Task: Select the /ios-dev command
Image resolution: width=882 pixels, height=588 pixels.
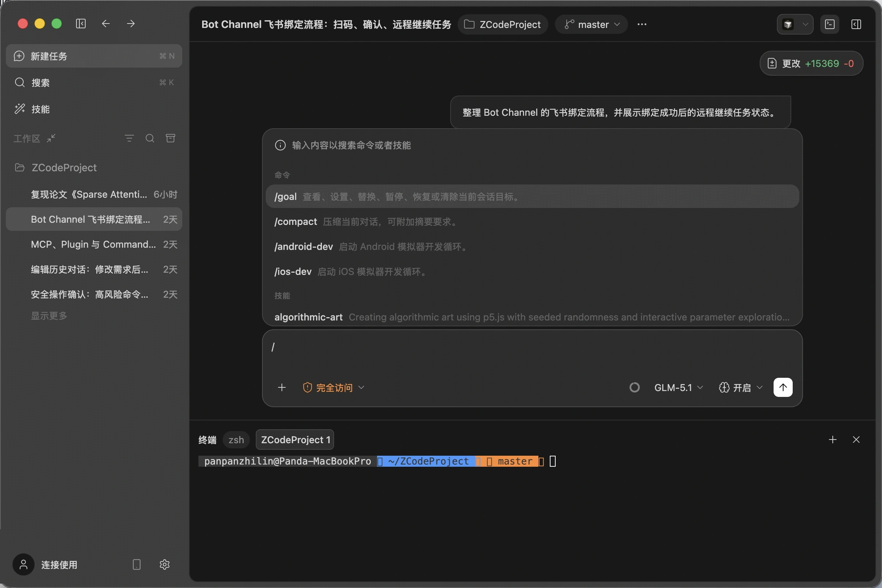Action: pos(532,272)
